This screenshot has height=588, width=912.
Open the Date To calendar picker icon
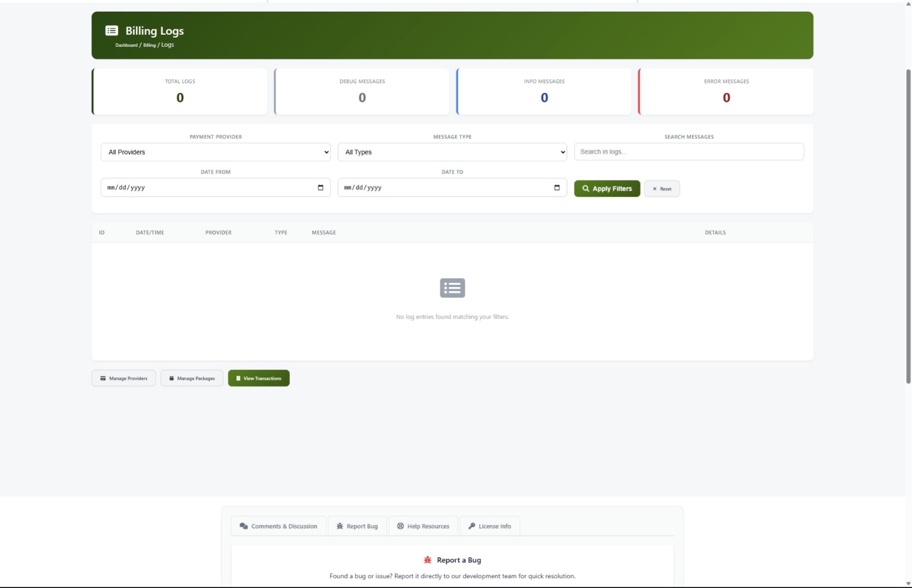tap(557, 188)
